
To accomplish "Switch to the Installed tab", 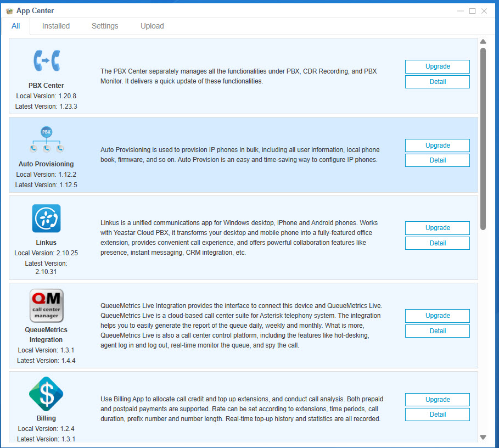I will pos(55,26).
